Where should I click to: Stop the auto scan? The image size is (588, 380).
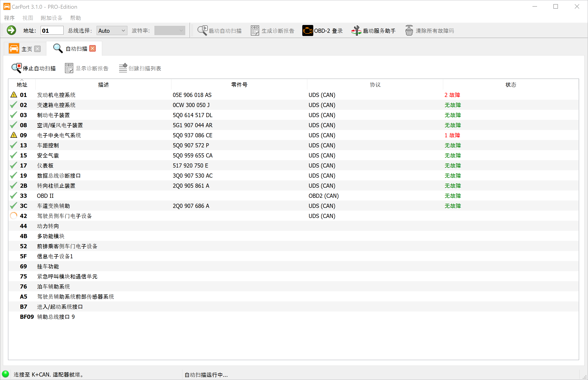pyautogui.click(x=34, y=68)
